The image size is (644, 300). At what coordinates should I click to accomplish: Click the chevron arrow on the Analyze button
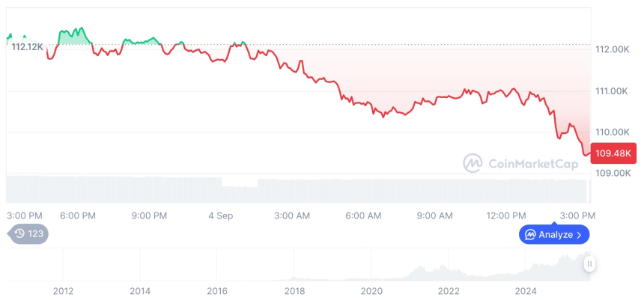click(580, 235)
